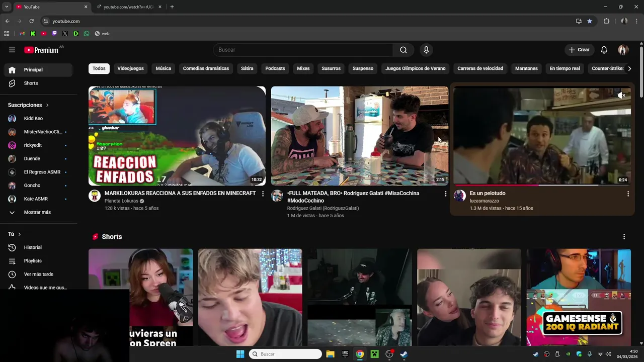Open the notifications bell

[x=604, y=50]
